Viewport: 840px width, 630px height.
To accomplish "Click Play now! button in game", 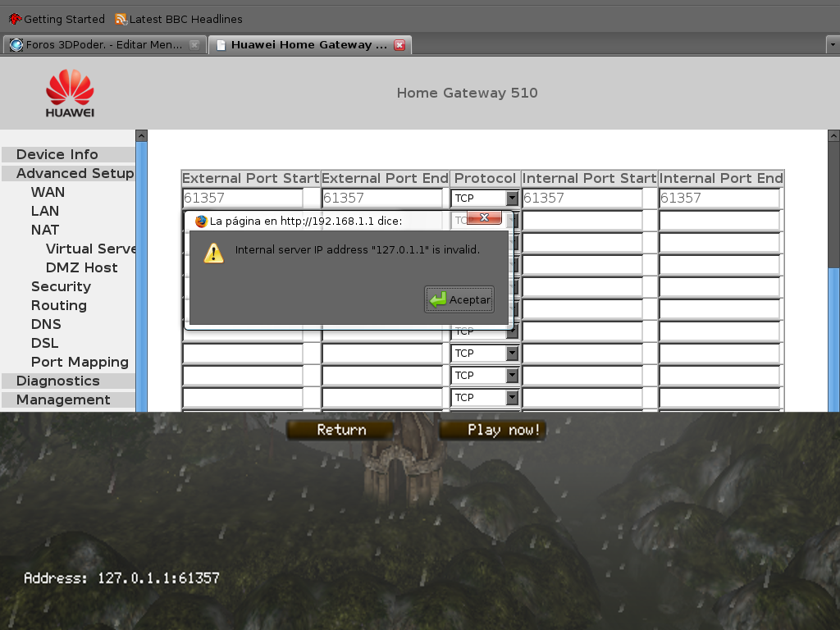I will pyautogui.click(x=493, y=430).
